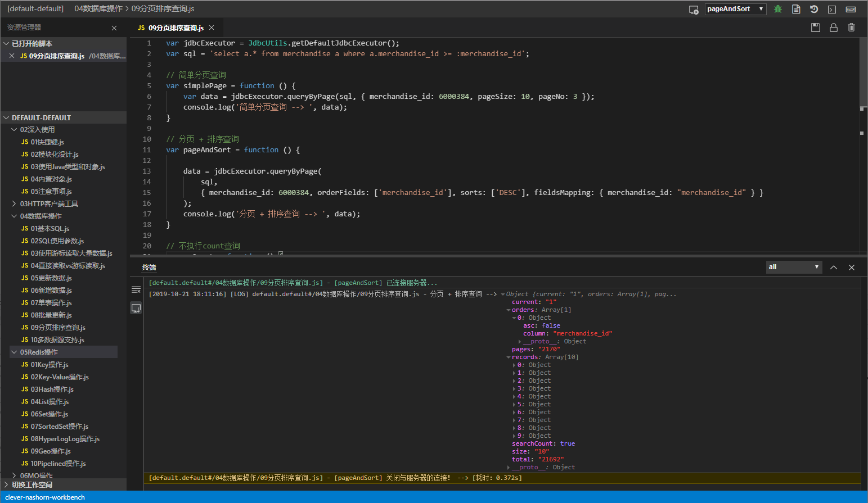Open 10Pipelined操作.js file
The height and width of the screenshot is (503, 868).
coord(58,464)
